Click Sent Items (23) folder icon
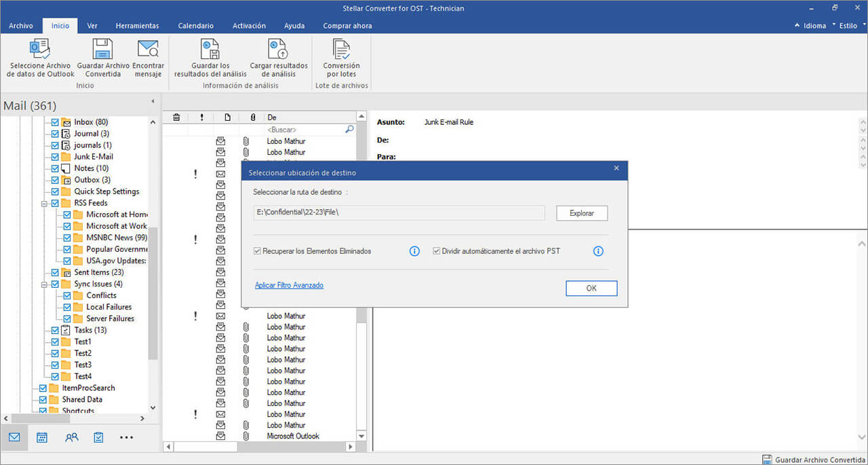The image size is (868, 465). tap(66, 272)
